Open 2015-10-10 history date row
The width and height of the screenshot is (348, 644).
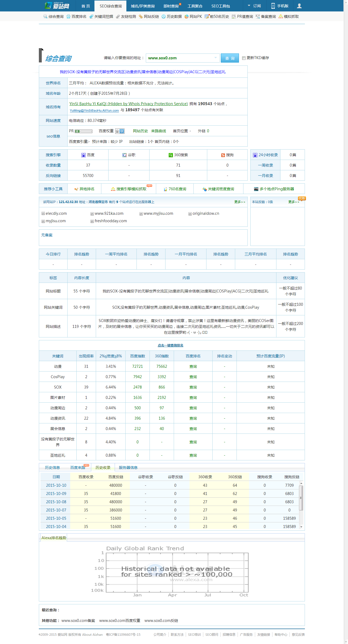coord(56,485)
